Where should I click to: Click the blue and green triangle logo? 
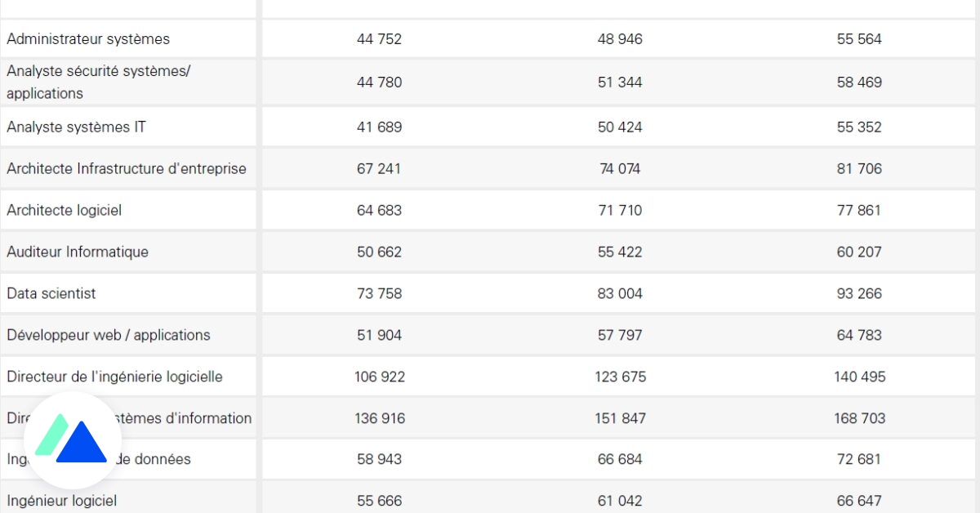tap(73, 440)
